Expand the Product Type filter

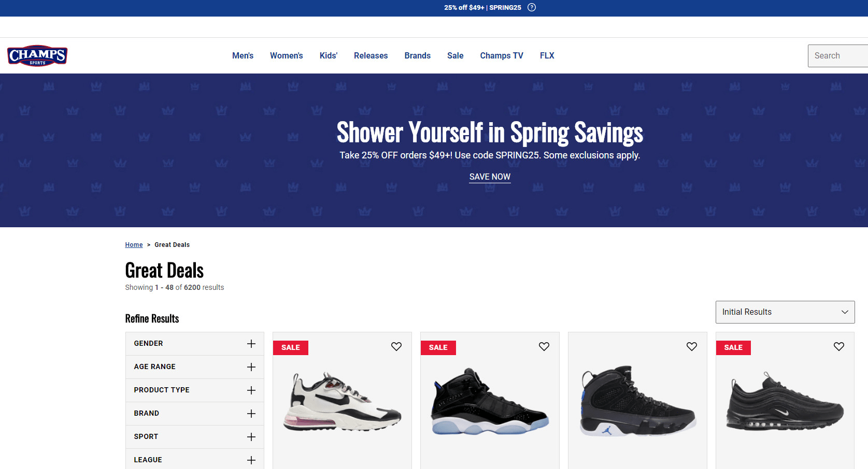tap(195, 390)
